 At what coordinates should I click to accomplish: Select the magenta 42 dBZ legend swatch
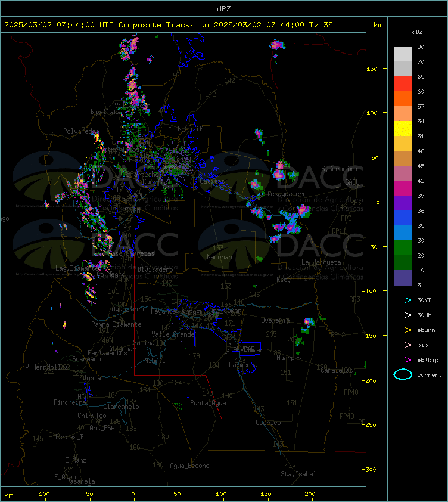click(403, 188)
